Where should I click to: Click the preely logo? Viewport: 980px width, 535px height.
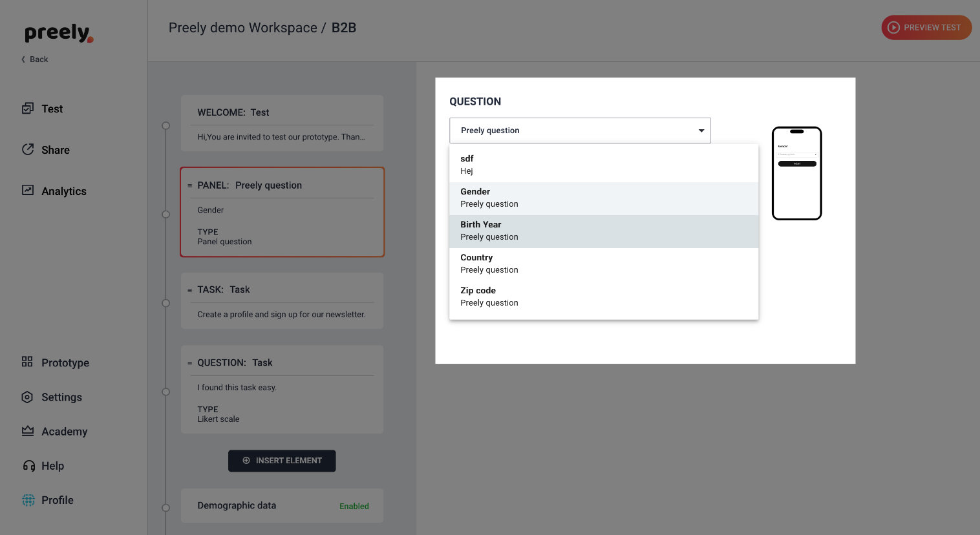coord(59,33)
